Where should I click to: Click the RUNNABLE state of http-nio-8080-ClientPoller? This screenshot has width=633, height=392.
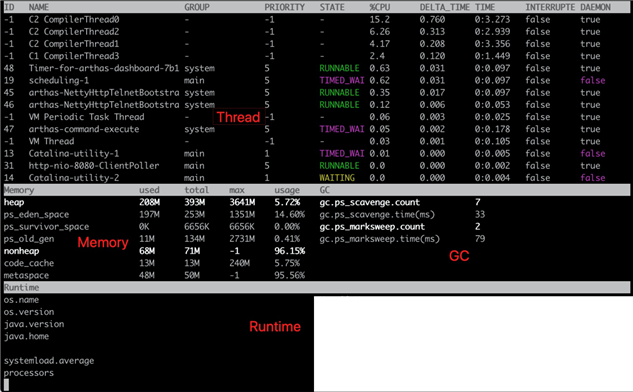339,166
